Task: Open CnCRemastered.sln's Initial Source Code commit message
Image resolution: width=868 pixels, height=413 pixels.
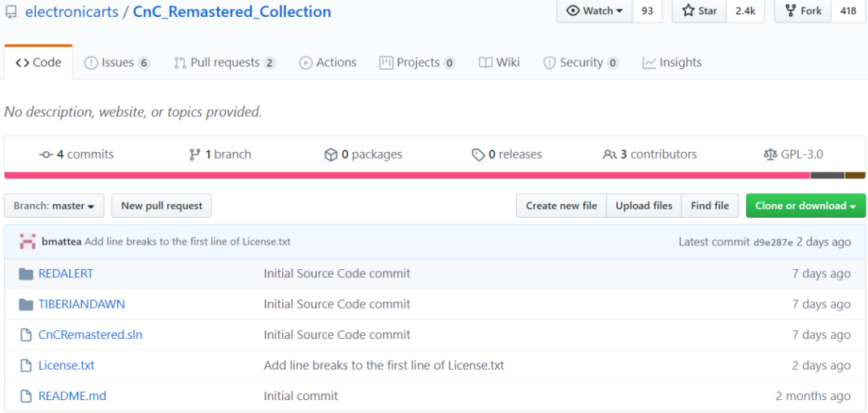Action: coord(337,334)
